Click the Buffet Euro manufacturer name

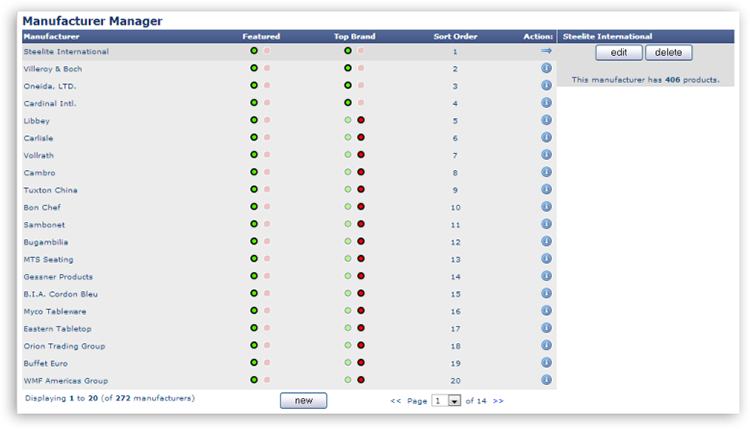point(45,363)
